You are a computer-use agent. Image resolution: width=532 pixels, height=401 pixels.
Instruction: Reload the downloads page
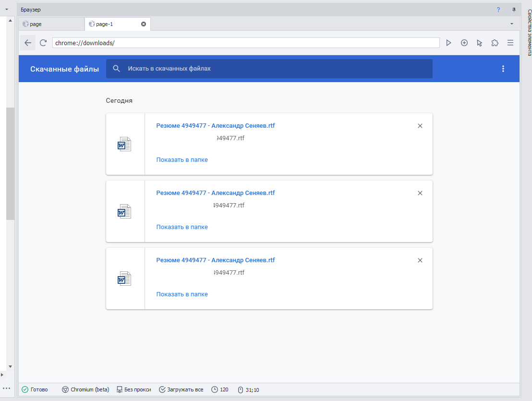[43, 43]
